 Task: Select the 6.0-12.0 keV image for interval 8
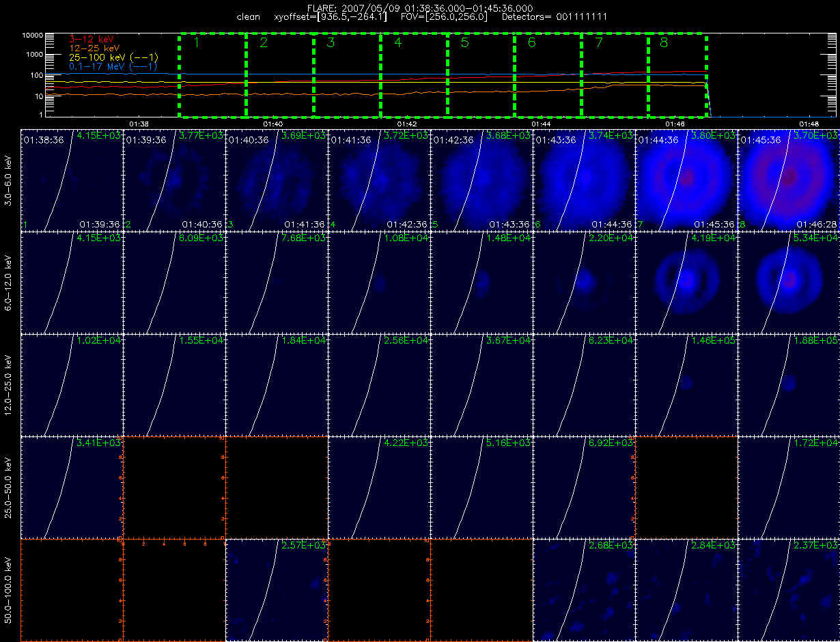tap(789, 282)
